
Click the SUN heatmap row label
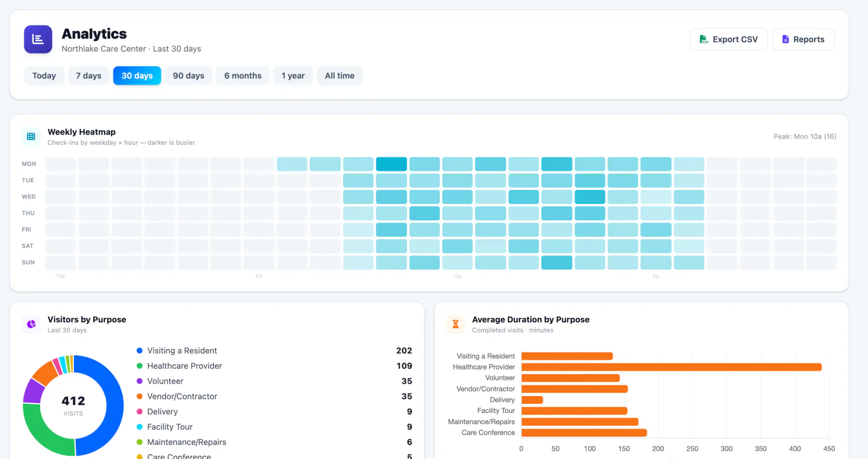(28, 263)
